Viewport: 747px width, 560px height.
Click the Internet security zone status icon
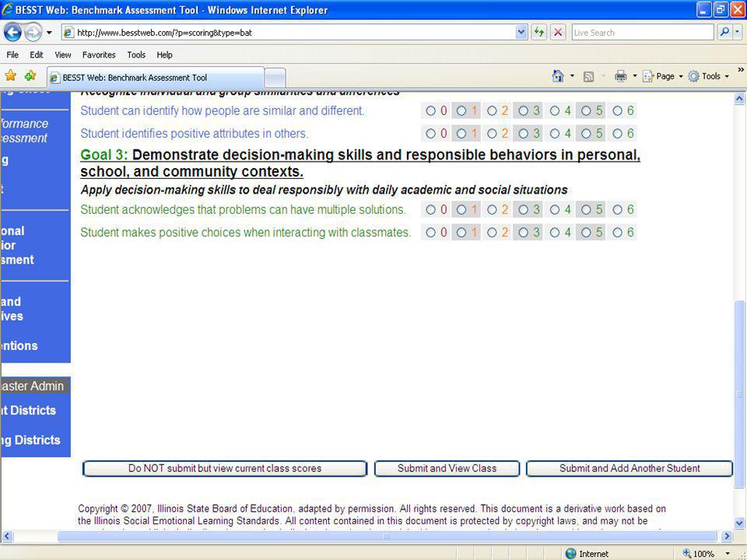point(570,553)
